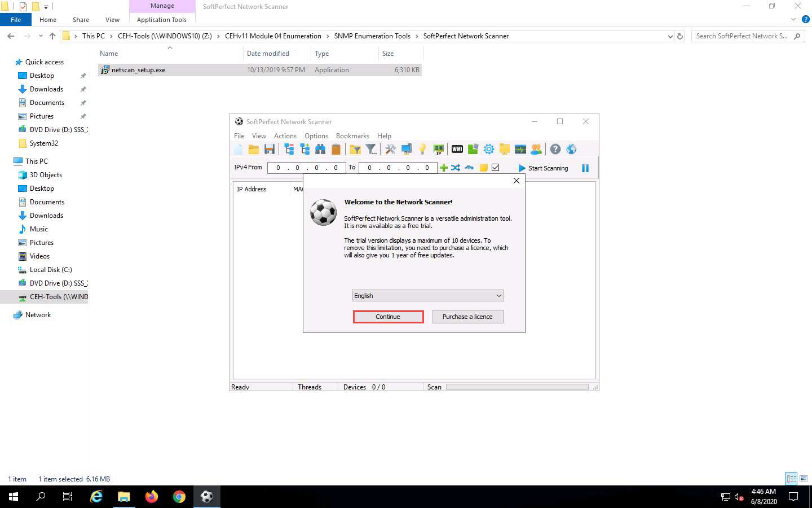The height and width of the screenshot is (508, 812).
Task: Switch to Application Tools ribbon tab
Action: 162,20
